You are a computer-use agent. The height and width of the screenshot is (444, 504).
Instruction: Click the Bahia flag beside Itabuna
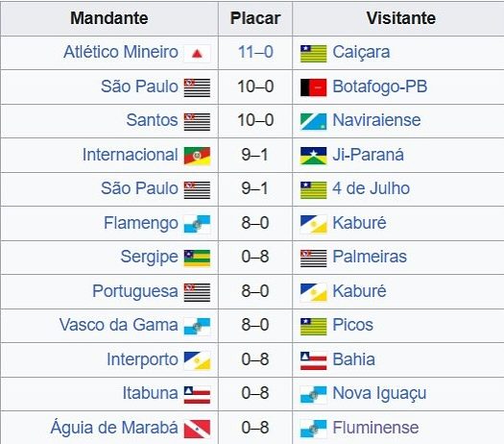(x=197, y=395)
